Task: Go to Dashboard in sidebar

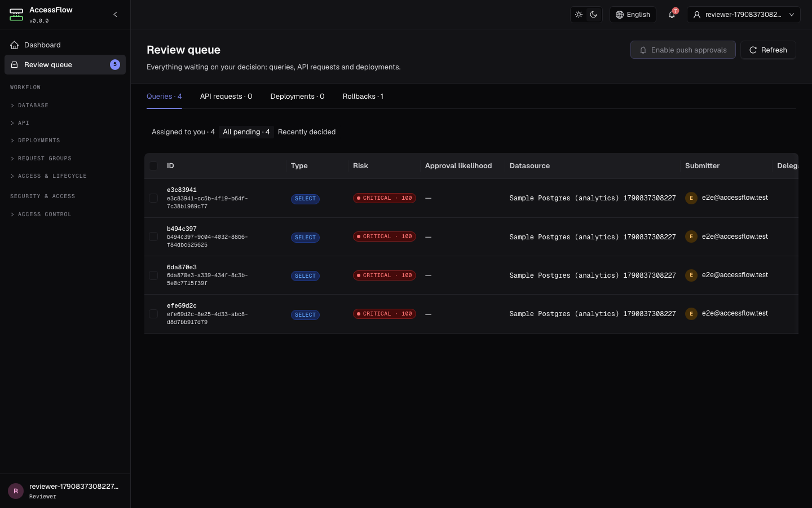Action: click(x=65, y=45)
